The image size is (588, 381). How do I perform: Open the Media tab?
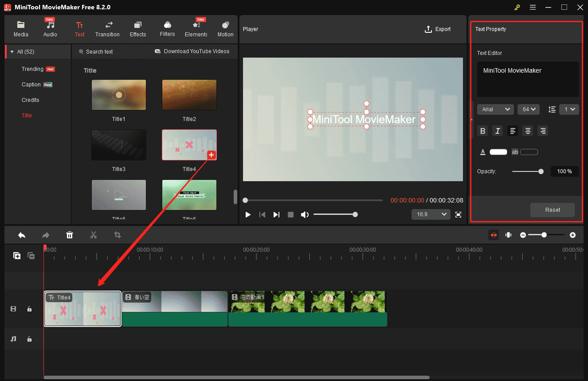pyautogui.click(x=21, y=29)
